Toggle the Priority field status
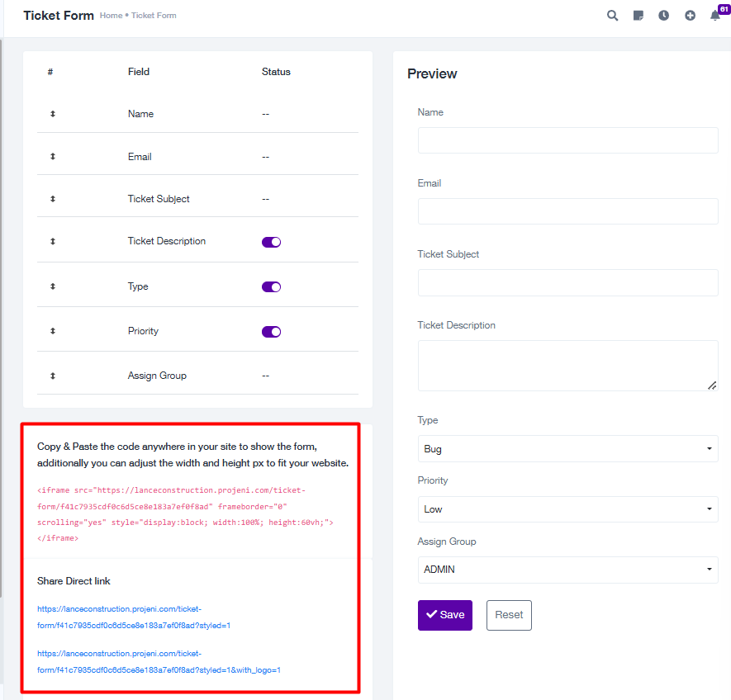Viewport: 731px width, 700px height. point(271,331)
